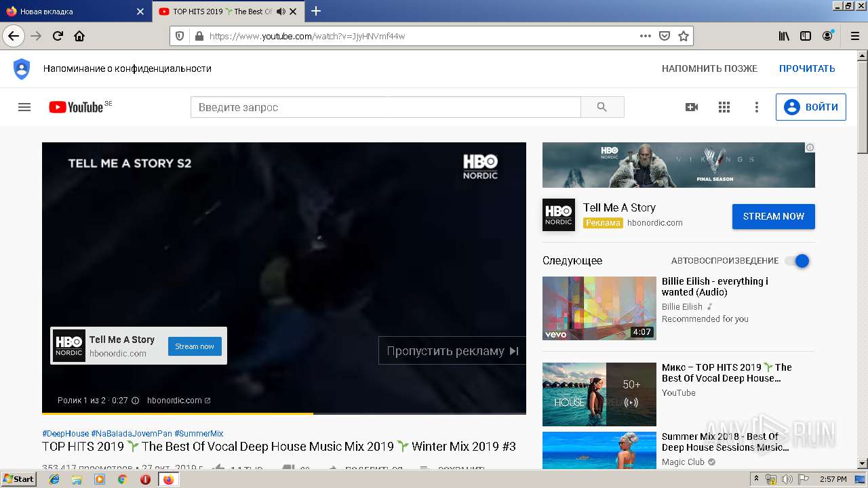Click the ВОЙТИ sign-in button
The height and width of the screenshot is (488, 868).
[x=811, y=107]
